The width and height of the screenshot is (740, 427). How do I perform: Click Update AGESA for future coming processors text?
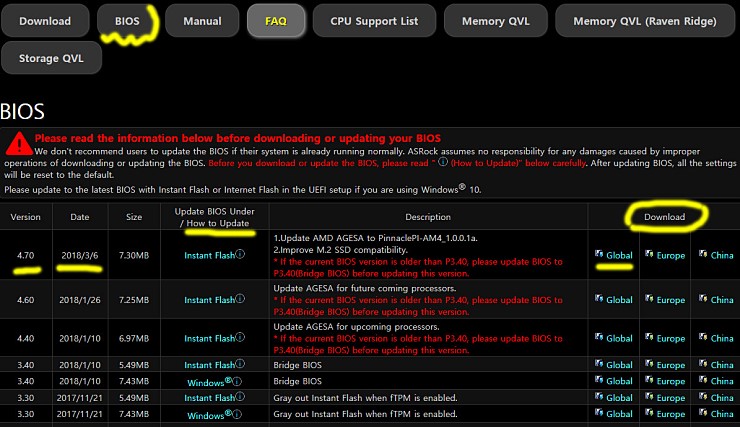coord(364,288)
